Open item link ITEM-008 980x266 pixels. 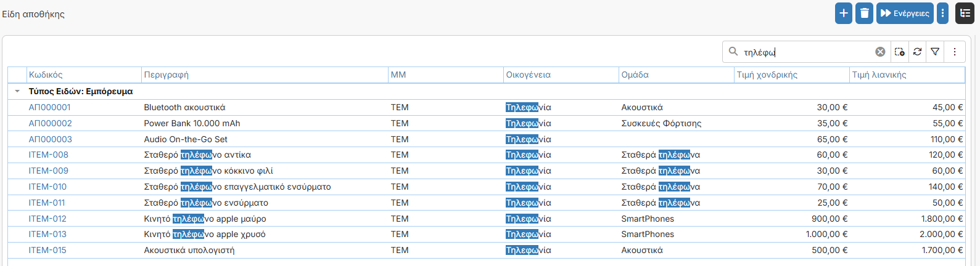(x=49, y=155)
